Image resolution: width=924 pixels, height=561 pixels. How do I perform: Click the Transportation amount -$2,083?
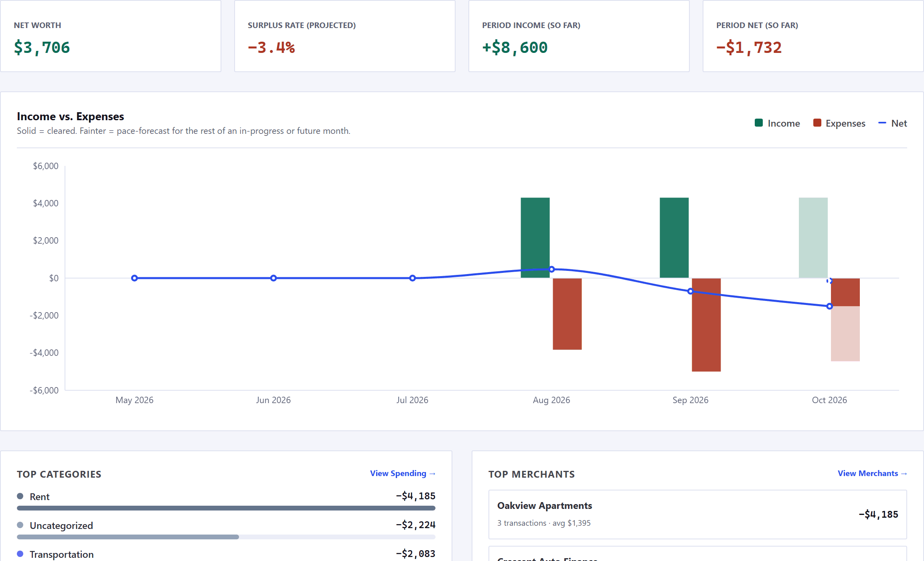pos(415,554)
